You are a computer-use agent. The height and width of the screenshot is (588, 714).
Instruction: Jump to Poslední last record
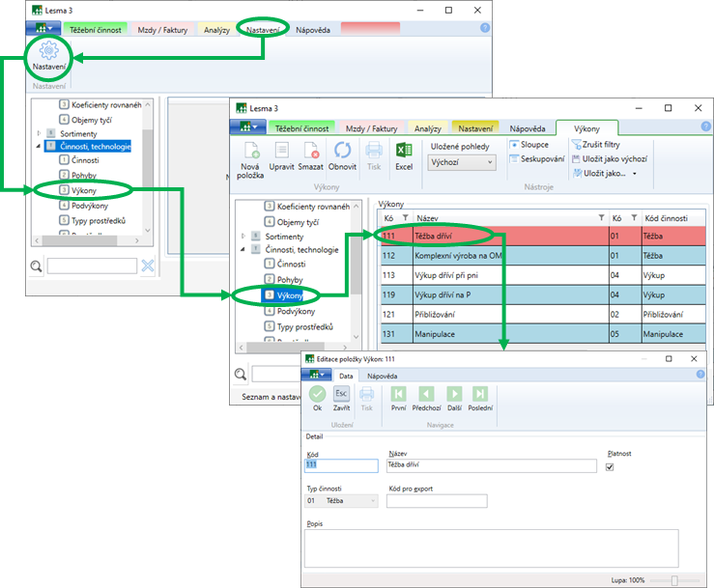[x=480, y=394]
